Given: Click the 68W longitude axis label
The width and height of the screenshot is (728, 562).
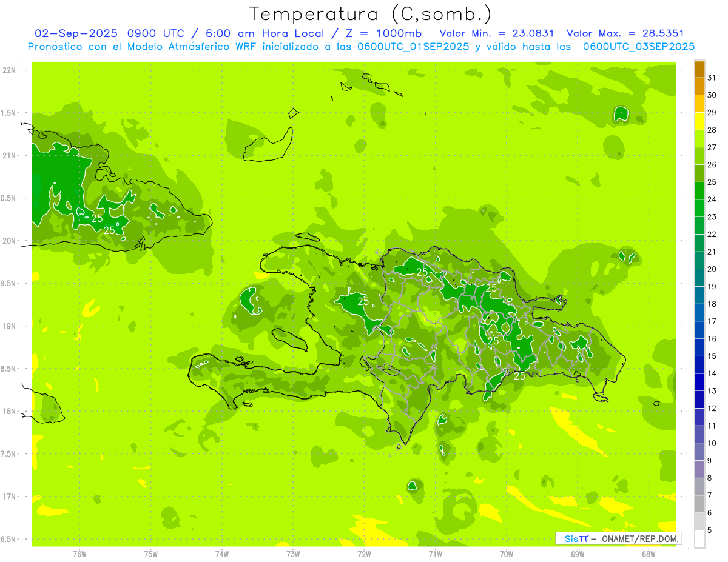Looking at the screenshot, I should pyautogui.click(x=649, y=554).
